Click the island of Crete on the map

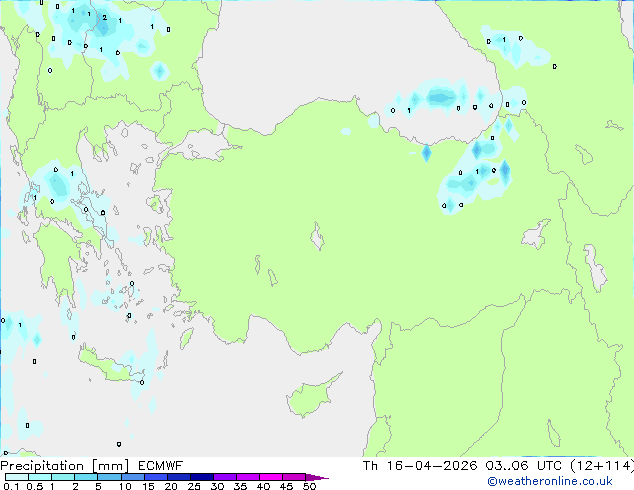(x=111, y=366)
